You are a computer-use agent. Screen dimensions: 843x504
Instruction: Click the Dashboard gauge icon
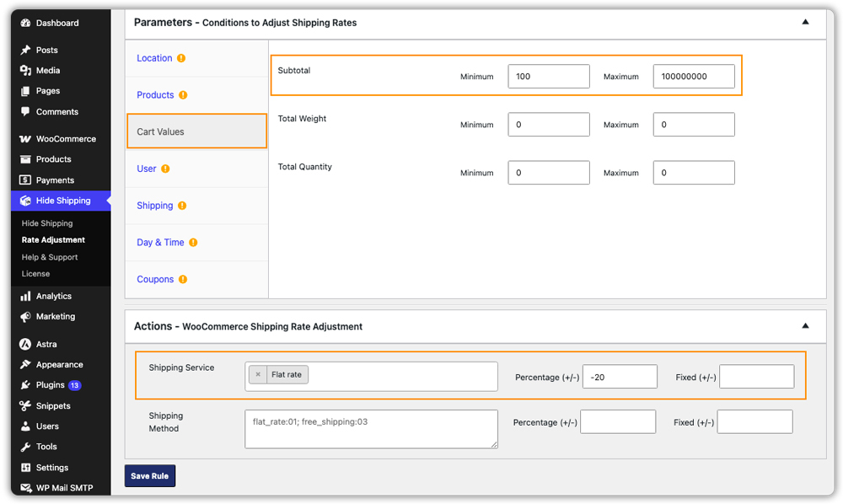tap(25, 23)
